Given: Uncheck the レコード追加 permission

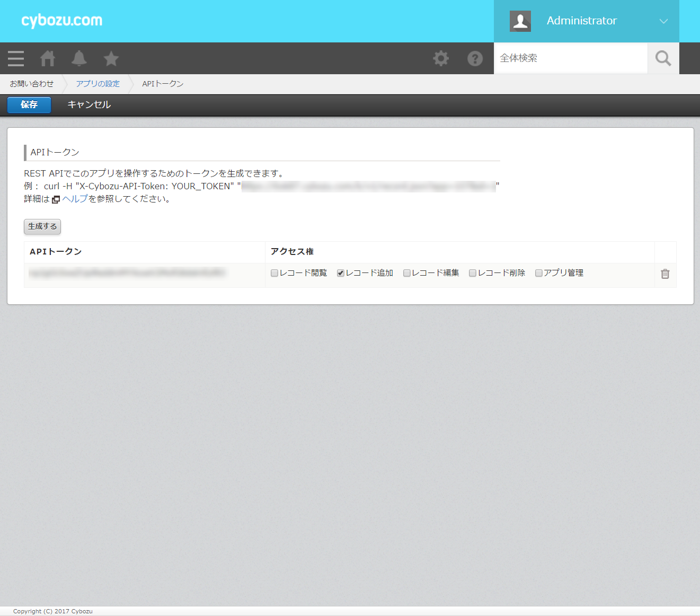Looking at the screenshot, I should click(x=341, y=273).
